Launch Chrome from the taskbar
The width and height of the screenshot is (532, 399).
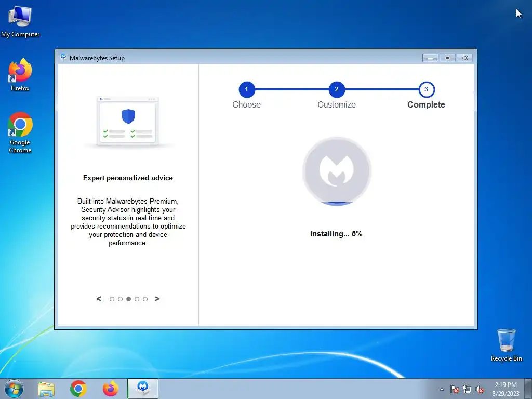tap(78, 389)
